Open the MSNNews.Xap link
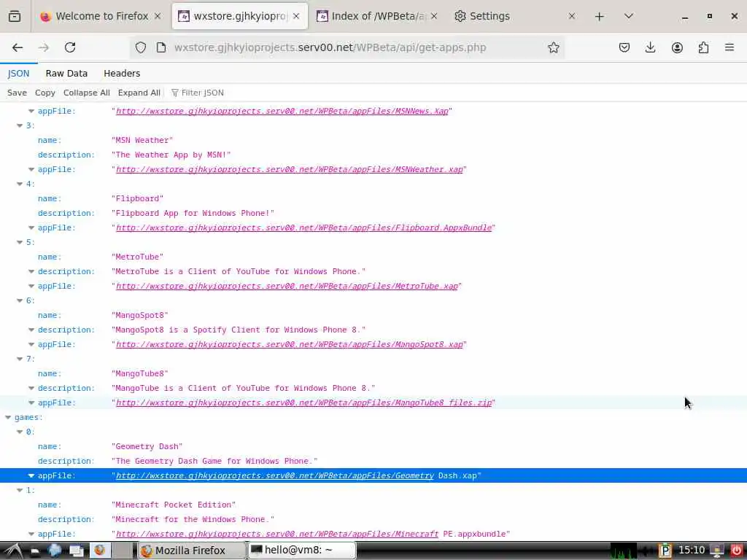 pyautogui.click(x=282, y=111)
